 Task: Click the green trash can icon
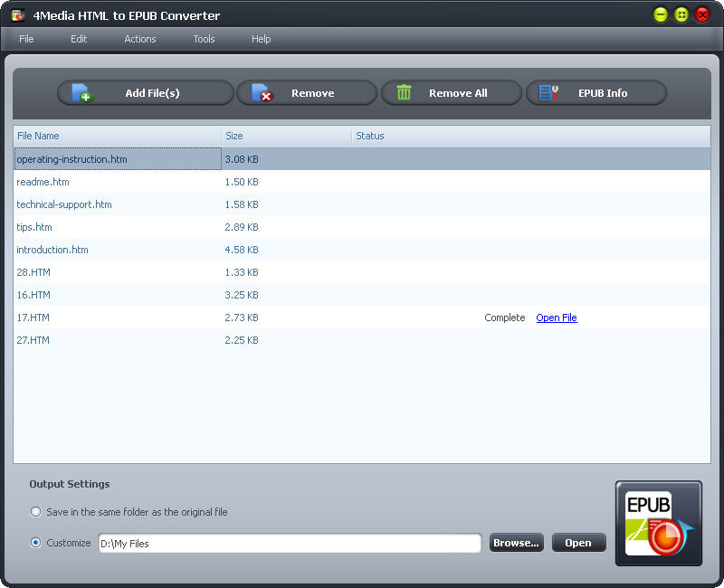point(404,92)
